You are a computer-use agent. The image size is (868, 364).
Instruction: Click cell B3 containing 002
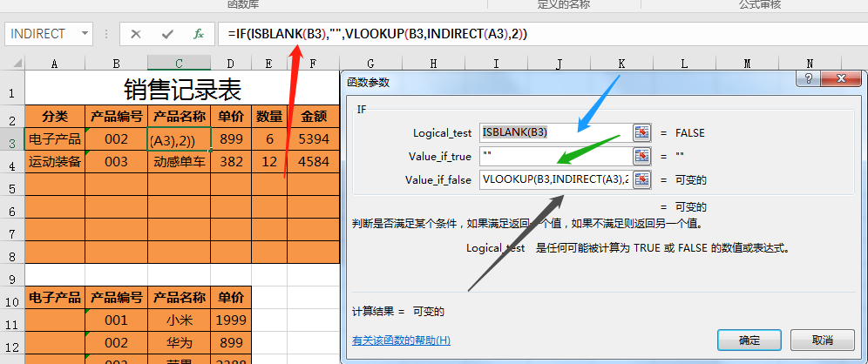coord(116,138)
